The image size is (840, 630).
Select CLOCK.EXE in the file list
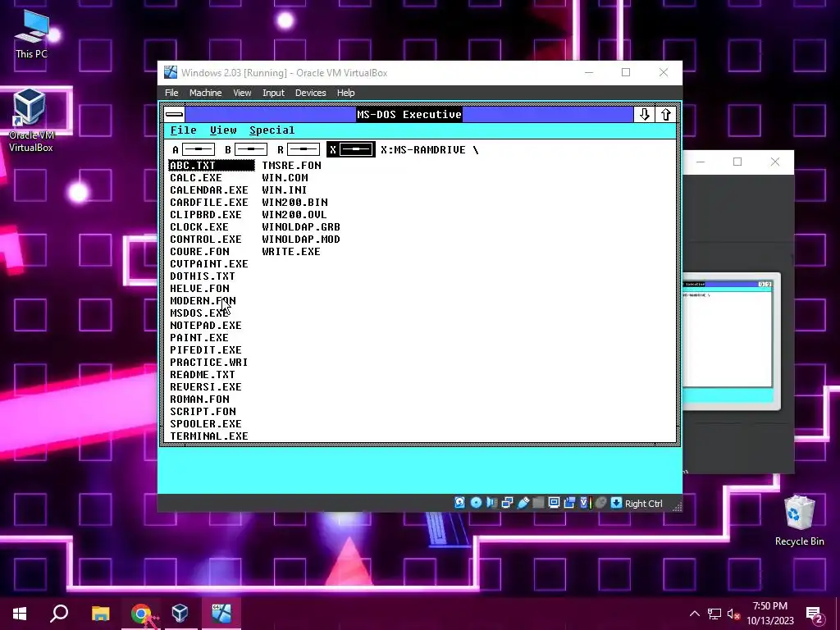click(x=199, y=227)
